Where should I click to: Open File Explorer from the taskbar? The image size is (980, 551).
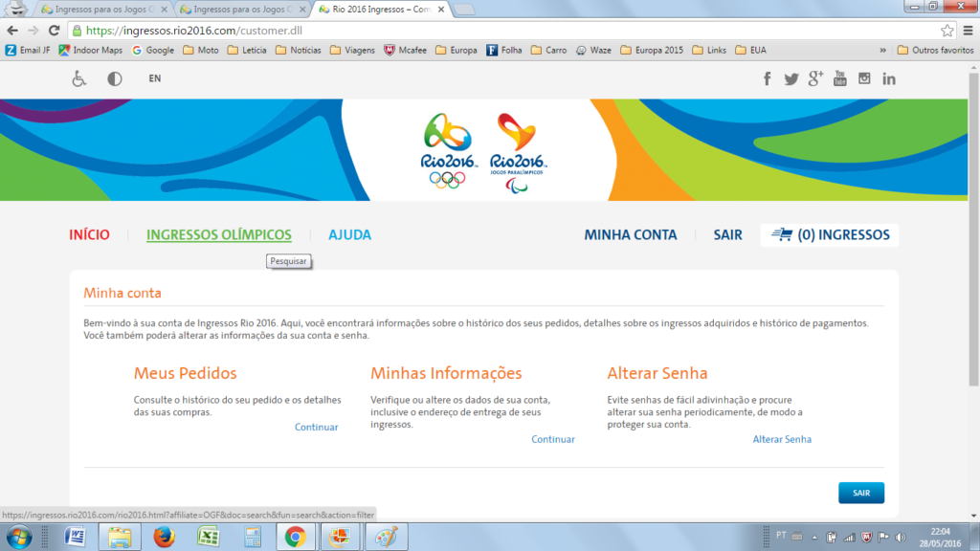[120, 537]
